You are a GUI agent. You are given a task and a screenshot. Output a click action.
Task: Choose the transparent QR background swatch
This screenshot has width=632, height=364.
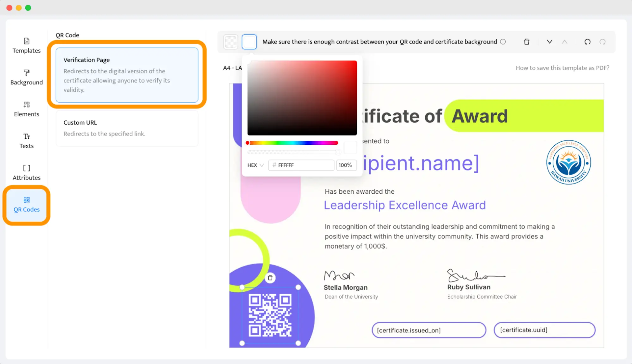pyautogui.click(x=231, y=42)
